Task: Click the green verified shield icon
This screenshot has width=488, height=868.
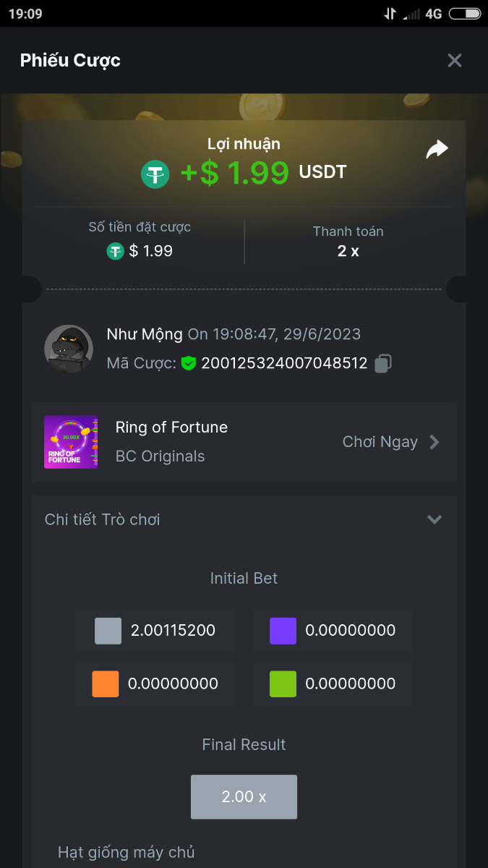Action: [x=189, y=363]
